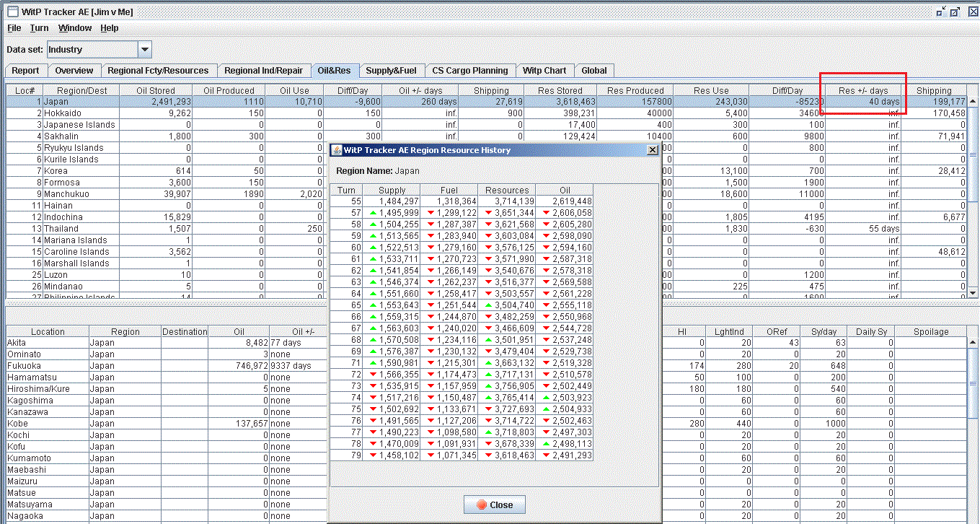Screen dimensions: 980x524
Task: Switch to the Report tab
Action: pos(25,71)
